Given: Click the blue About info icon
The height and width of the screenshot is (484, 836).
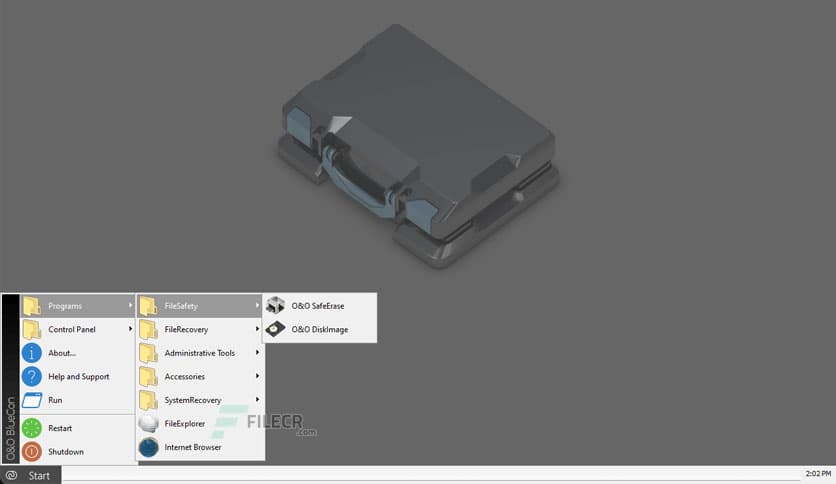Looking at the screenshot, I should (x=31, y=353).
